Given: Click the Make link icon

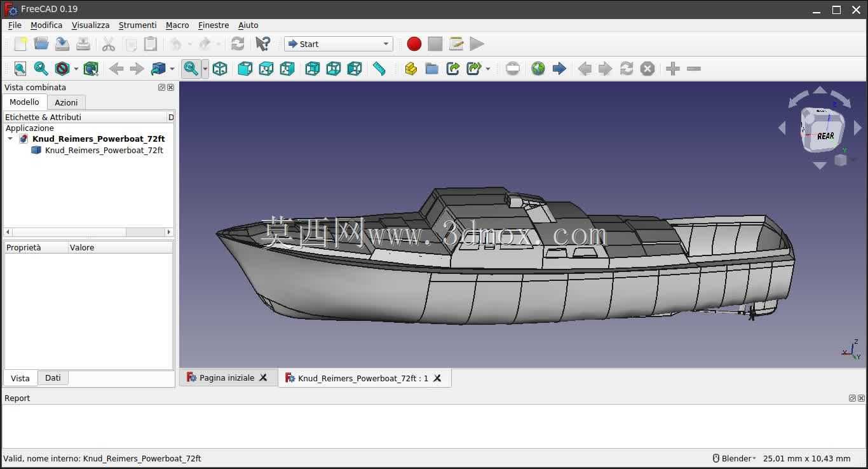Looking at the screenshot, I should click(453, 69).
